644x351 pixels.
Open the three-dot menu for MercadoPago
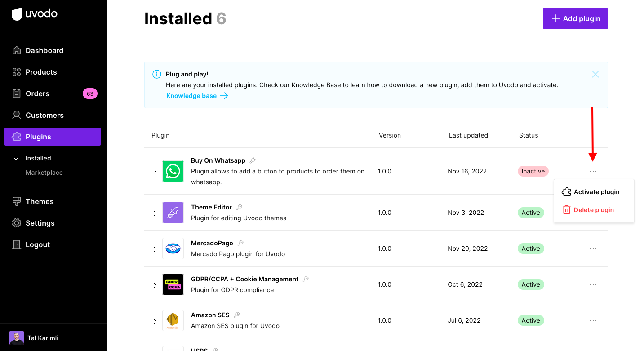(593, 249)
